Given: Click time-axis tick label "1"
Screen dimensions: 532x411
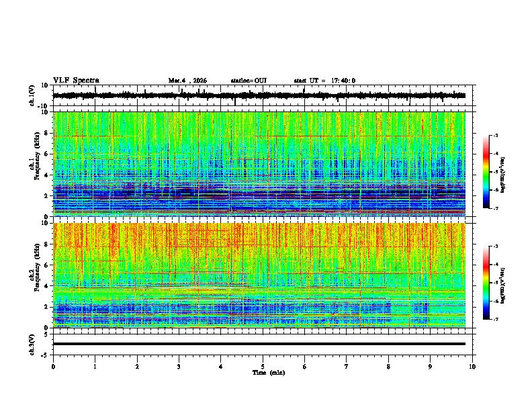Looking at the screenshot, I should coord(95,367).
